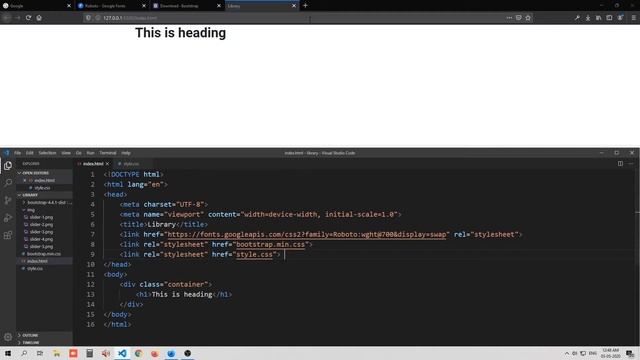Image resolution: width=640 pixels, height=360 pixels.
Task: Click the split editor icon in VS Code
Action: coord(620,164)
